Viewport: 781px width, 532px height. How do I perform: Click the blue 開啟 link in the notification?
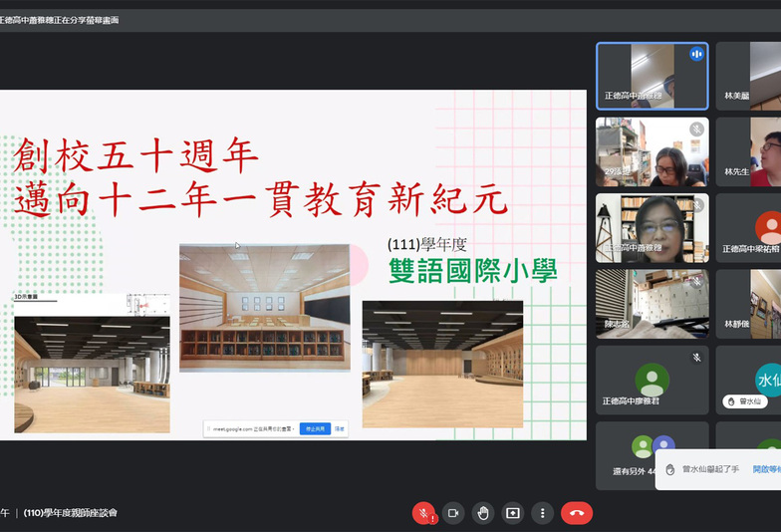pos(767,469)
